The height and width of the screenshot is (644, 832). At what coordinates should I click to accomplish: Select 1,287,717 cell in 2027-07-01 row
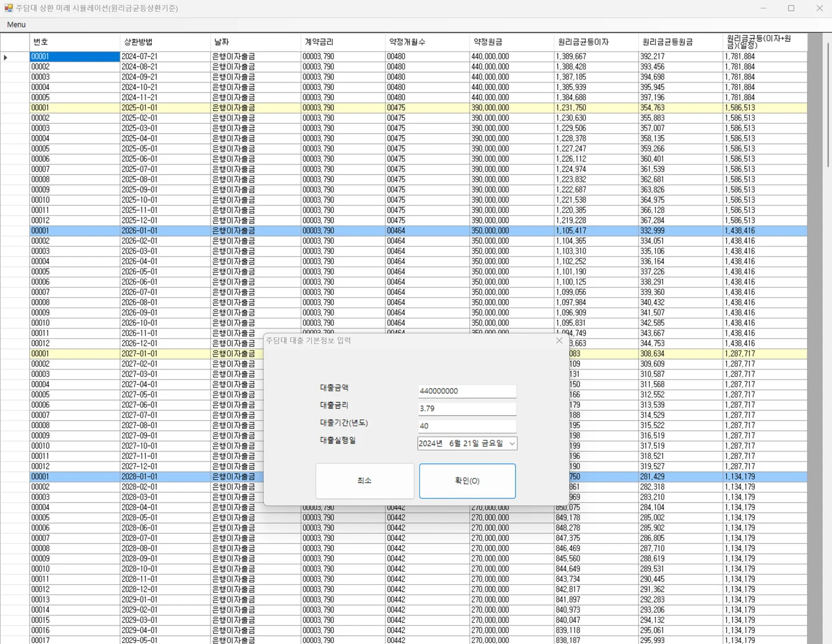click(x=765, y=415)
